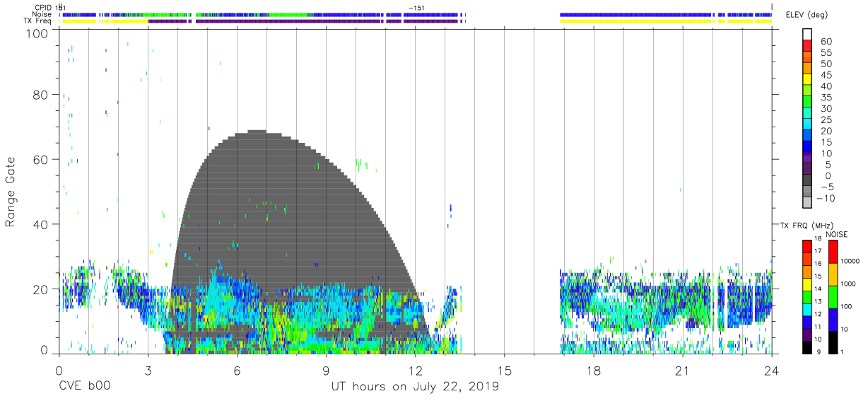Viewport: 868px width, 401px height.
Task: Click the green 100–1000 noise colorbar swatch
Action: pyautogui.click(x=833, y=296)
